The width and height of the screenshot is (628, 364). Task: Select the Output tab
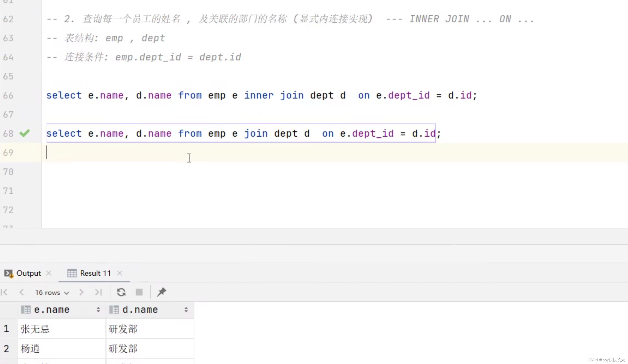(29, 273)
